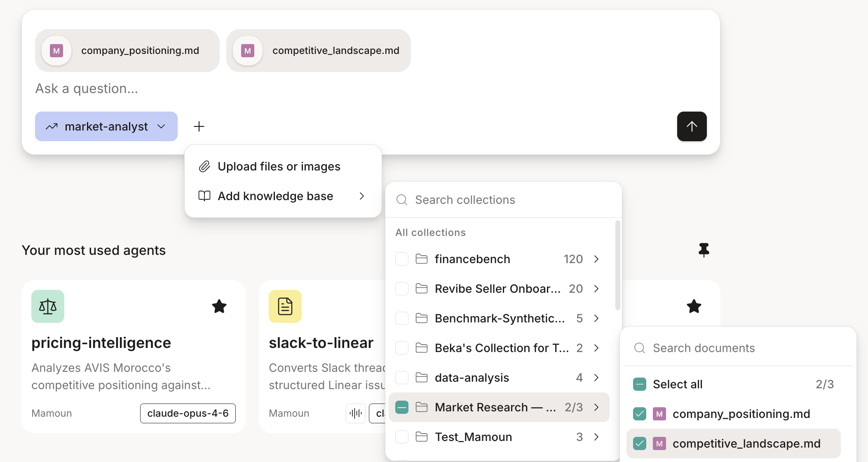
Task: Choose Upload files or images
Action: (283, 166)
